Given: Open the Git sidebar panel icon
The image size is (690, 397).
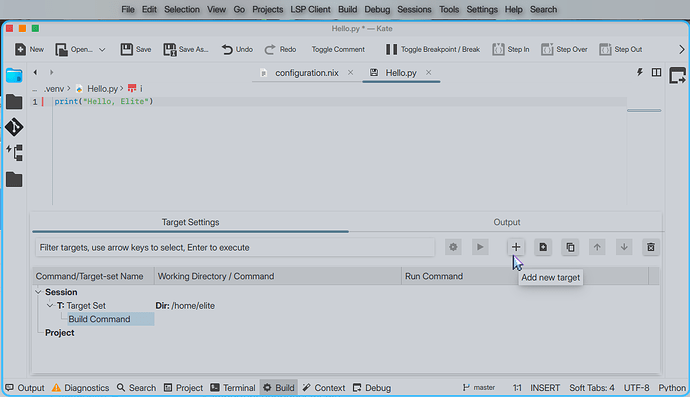Looking at the screenshot, I should coord(14,127).
